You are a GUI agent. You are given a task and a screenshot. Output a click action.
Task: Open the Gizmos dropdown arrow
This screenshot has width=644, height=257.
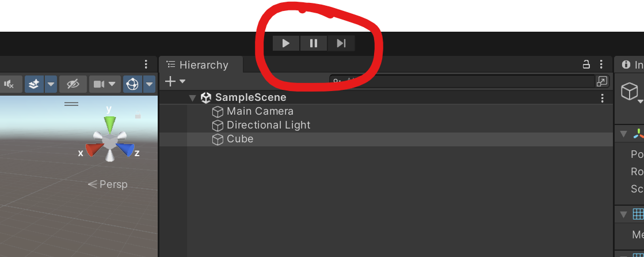click(x=150, y=84)
